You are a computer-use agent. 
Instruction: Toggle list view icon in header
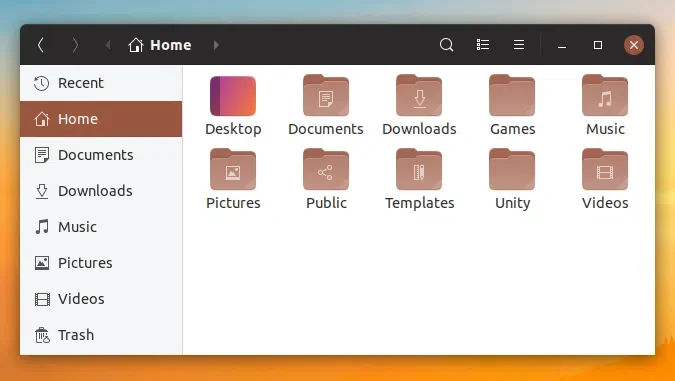coord(483,45)
